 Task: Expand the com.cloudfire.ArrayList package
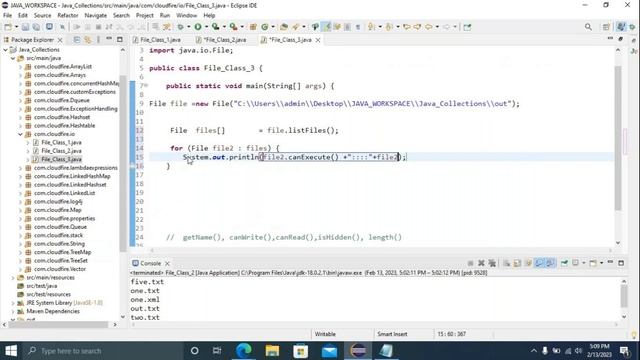point(20,67)
